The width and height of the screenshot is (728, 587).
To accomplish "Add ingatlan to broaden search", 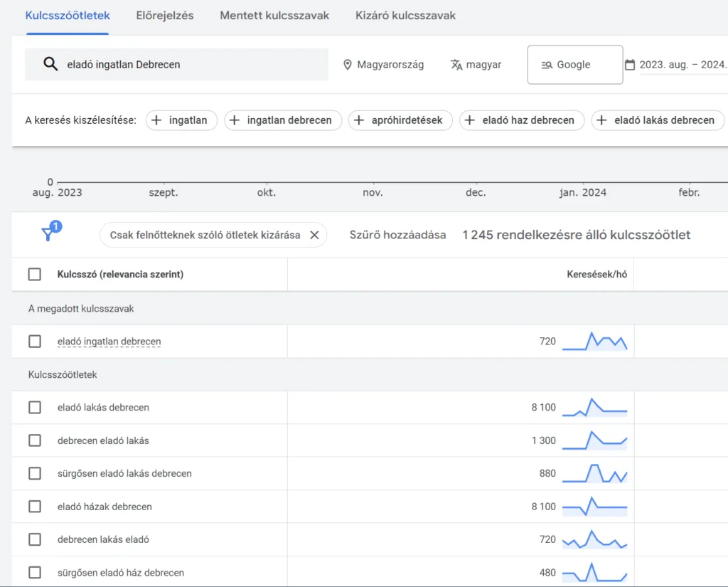I will click(x=181, y=120).
